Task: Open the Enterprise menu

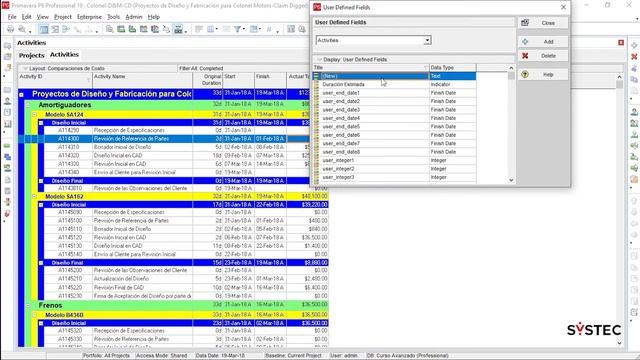Action: coord(89,17)
